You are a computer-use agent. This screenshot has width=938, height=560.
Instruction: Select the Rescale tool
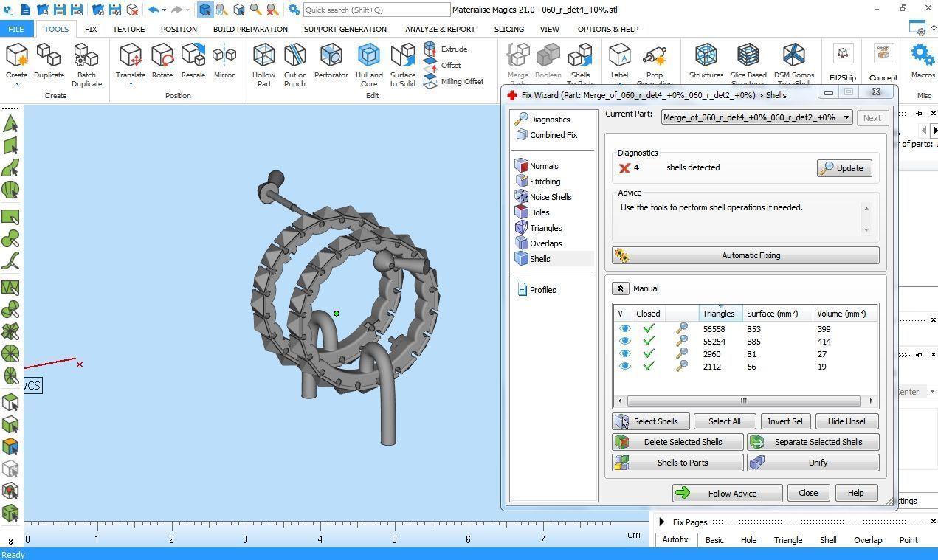(193, 61)
